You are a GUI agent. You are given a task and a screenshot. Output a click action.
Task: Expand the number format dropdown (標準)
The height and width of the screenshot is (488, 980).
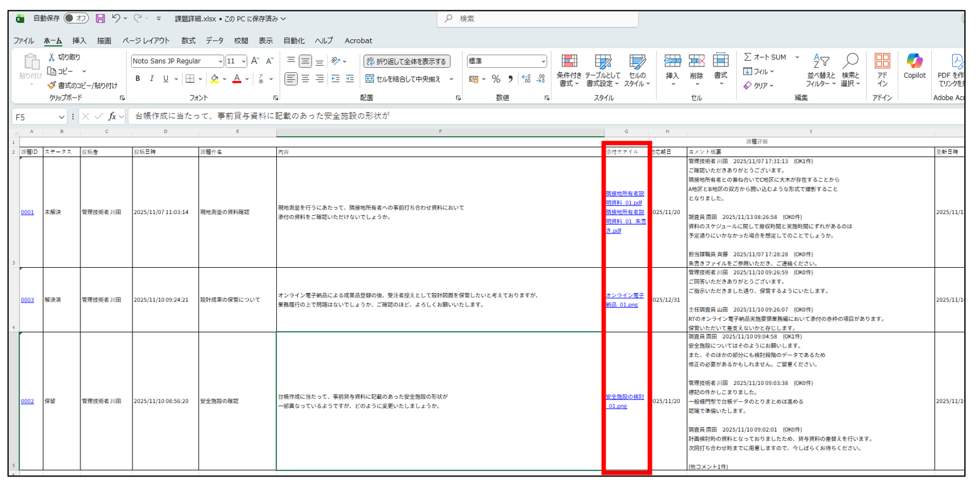point(544,61)
